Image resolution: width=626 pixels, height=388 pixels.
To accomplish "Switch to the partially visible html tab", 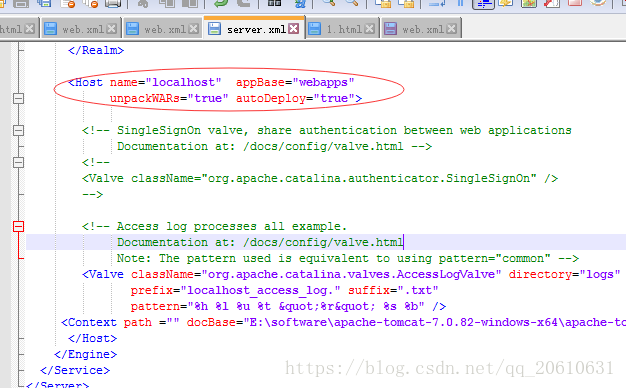I will pos(18,29).
